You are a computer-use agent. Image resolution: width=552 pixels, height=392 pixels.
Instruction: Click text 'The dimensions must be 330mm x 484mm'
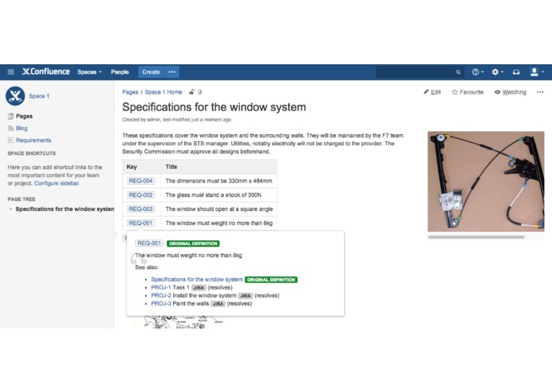click(218, 181)
